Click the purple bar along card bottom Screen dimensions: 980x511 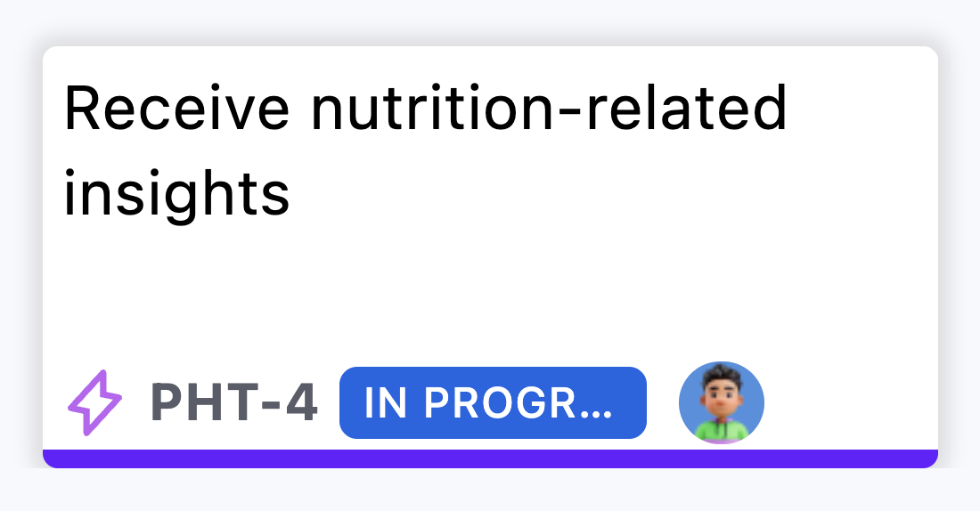490,458
